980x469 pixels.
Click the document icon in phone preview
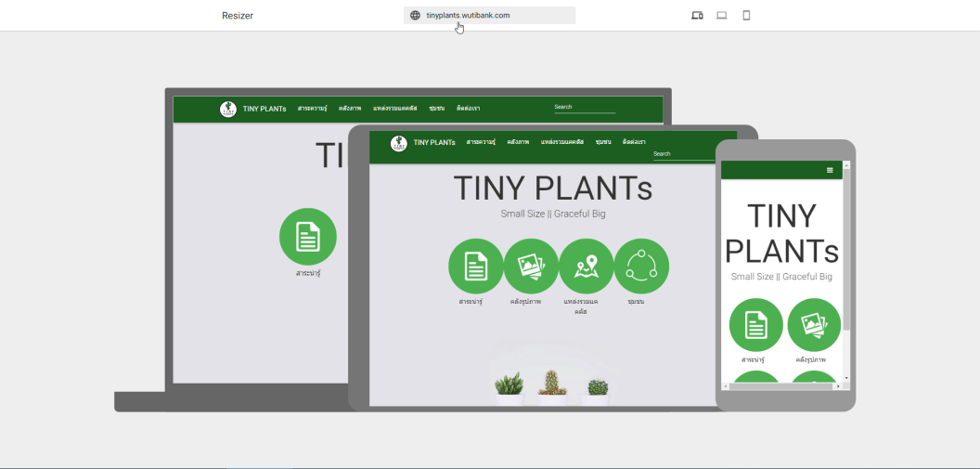pyautogui.click(x=756, y=325)
